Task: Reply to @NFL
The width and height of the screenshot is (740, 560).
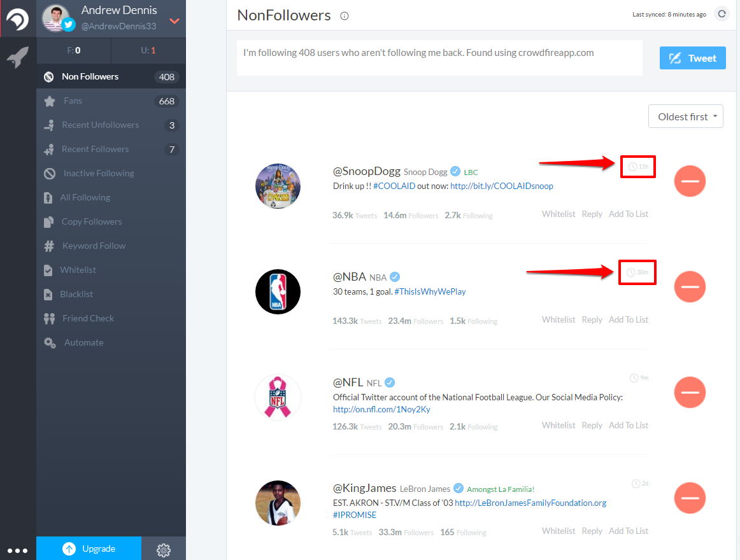Action: pos(592,426)
